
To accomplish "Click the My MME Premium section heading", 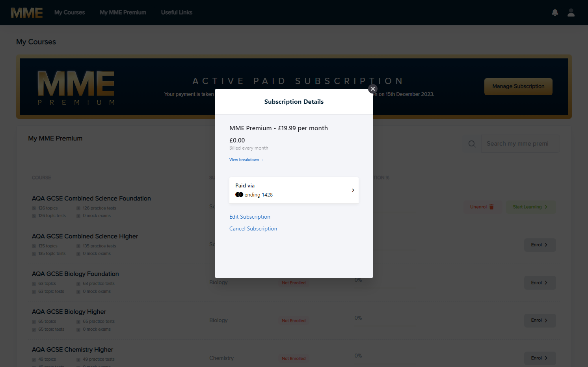I will pyautogui.click(x=55, y=139).
